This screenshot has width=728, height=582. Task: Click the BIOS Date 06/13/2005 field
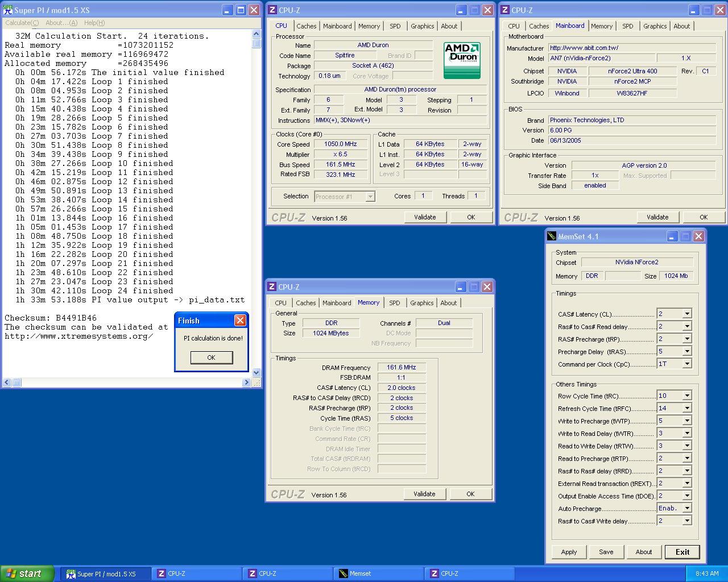coord(632,140)
